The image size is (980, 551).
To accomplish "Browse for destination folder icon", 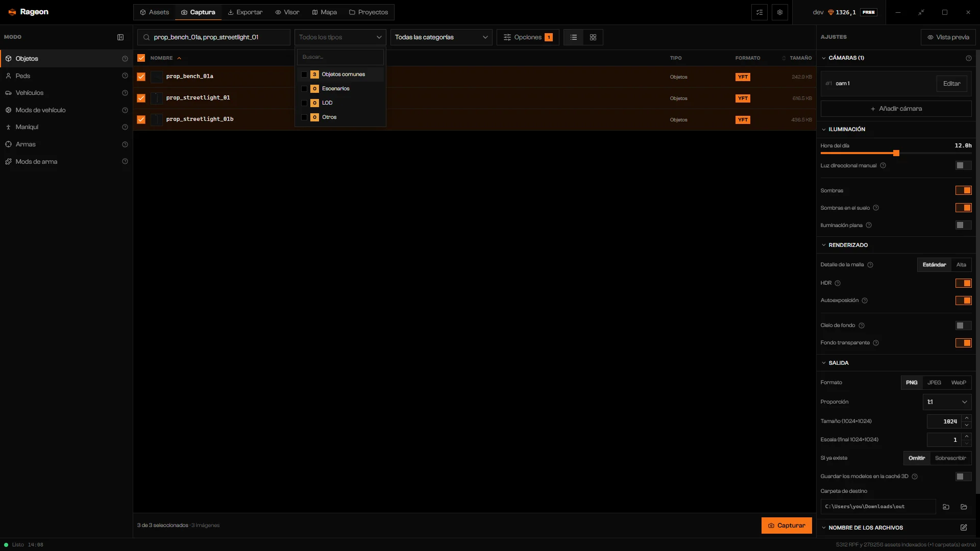I will 946,507.
